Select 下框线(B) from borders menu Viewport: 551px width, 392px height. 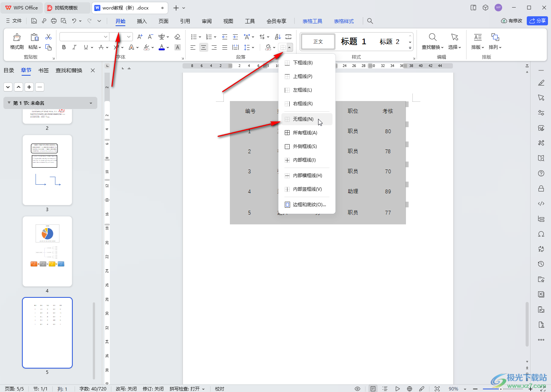point(307,63)
